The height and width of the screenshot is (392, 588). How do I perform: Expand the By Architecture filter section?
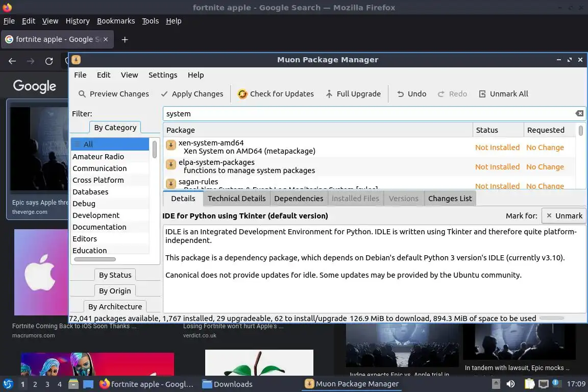(x=115, y=306)
